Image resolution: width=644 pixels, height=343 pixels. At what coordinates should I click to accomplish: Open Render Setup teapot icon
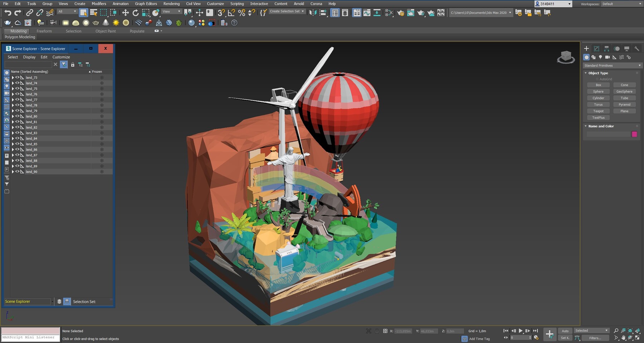click(x=401, y=13)
